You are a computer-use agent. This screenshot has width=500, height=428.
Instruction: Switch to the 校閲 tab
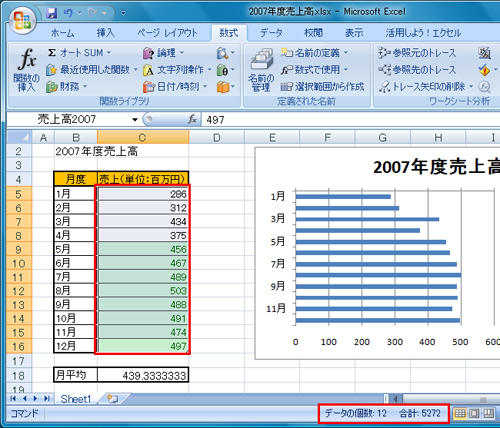(313, 33)
